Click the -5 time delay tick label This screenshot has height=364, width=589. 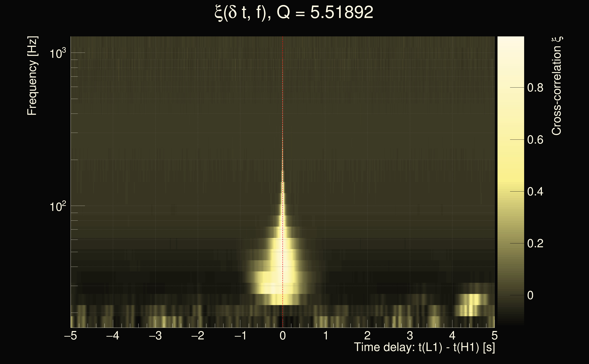click(x=70, y=336)
